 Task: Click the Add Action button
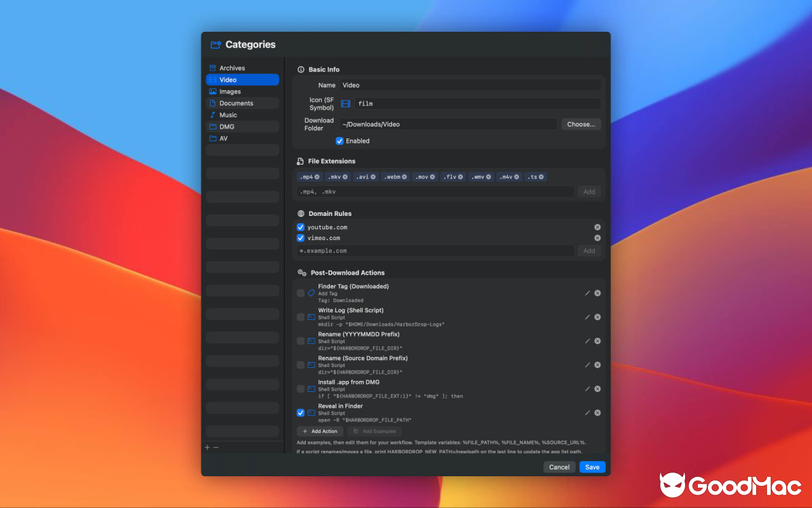319,431
